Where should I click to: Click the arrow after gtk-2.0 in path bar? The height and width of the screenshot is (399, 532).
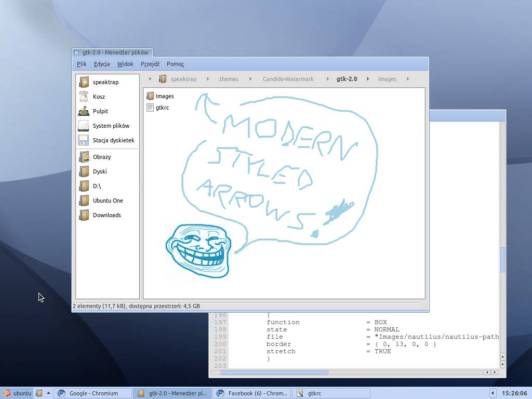pyautogui.click(x=368, y=79)
